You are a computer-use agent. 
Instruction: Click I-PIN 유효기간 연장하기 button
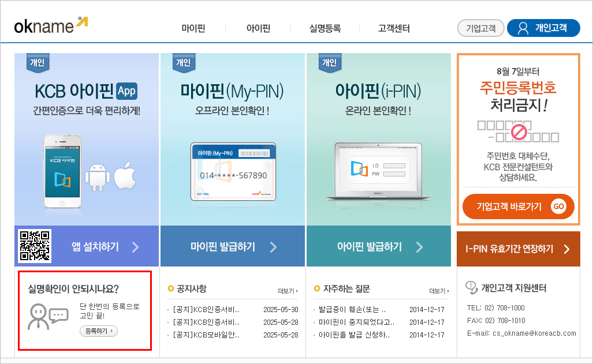click(x=519, y=249)
